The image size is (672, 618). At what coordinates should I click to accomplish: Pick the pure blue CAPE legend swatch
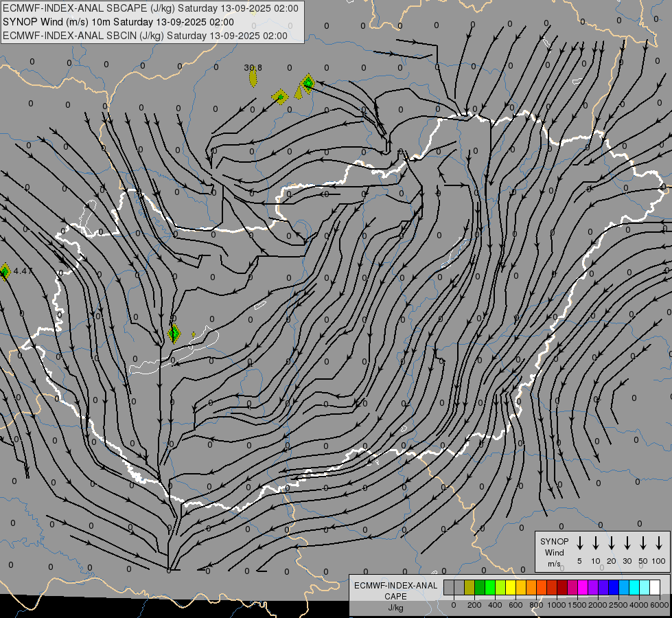(614, 587)
